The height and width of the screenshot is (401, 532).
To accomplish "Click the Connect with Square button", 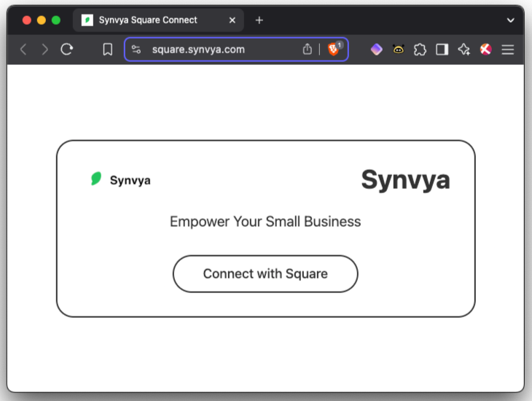I will tap(265, 273).
